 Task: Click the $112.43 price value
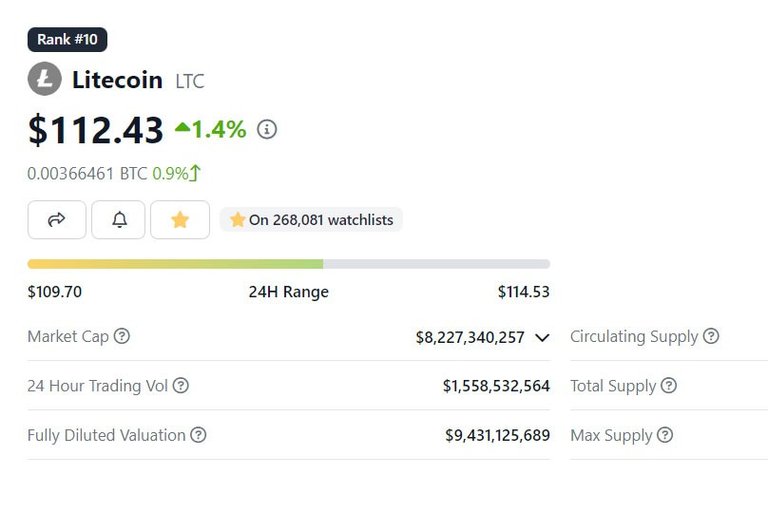click(96, 130)
